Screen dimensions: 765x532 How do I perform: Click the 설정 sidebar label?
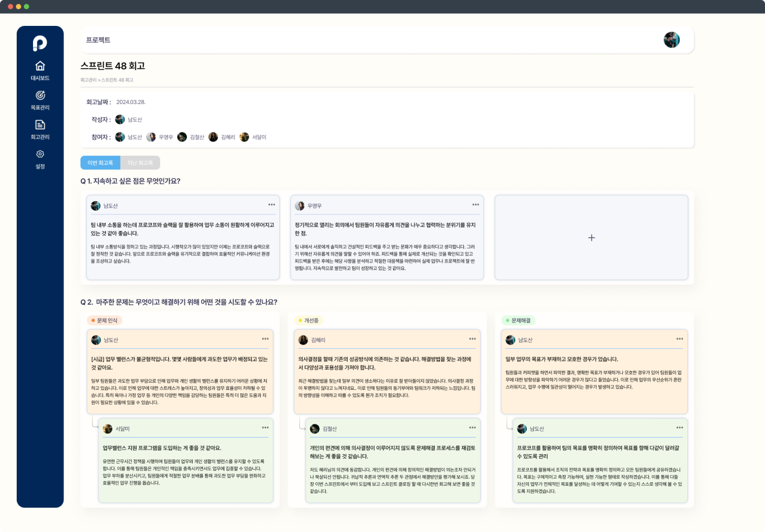[40, 167]
